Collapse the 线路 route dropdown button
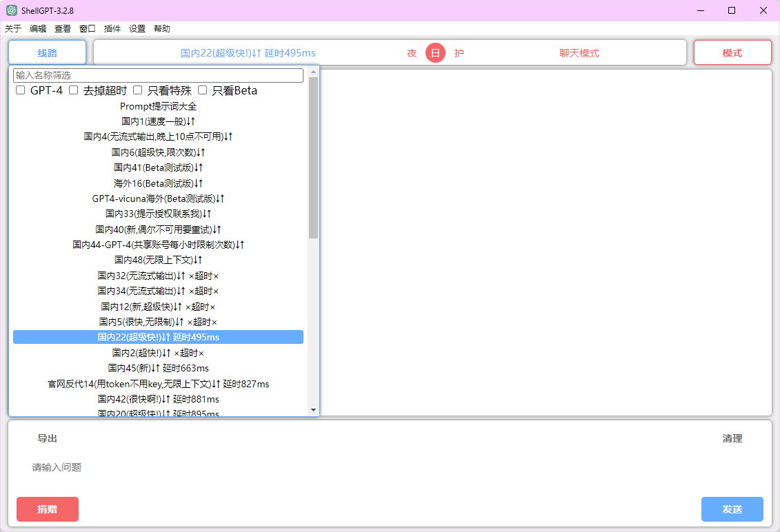780x532 pixels. pyautogui.click(x=48, y=52)
